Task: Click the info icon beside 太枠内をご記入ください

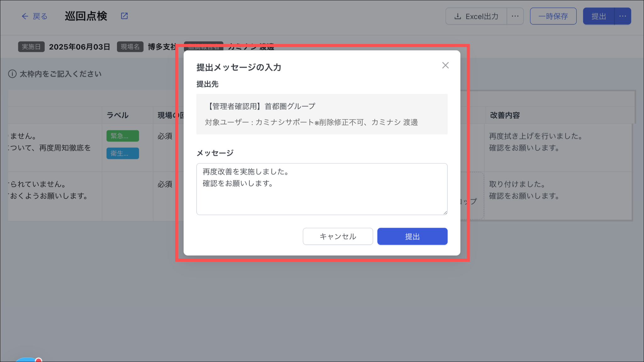Action: point(12,74)
